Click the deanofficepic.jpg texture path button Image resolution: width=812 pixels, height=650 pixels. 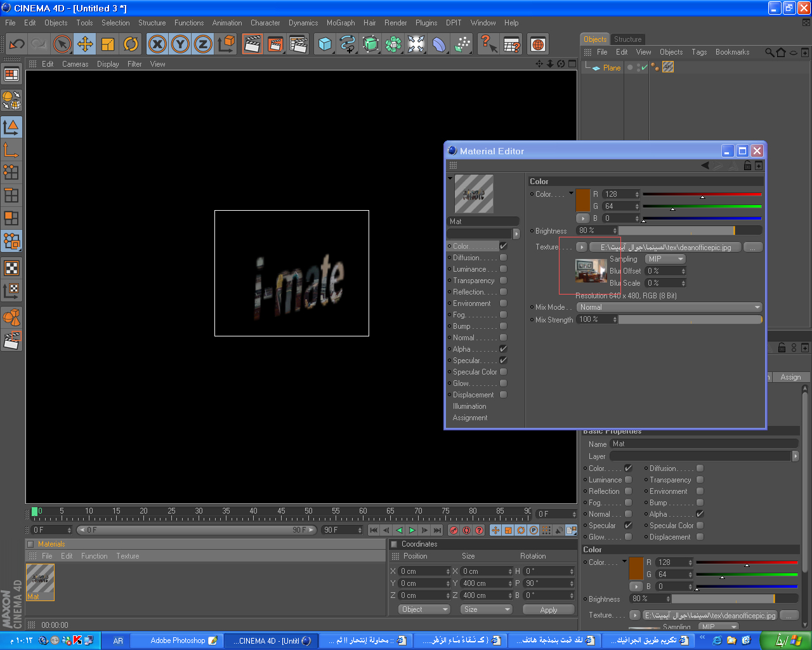pos(665,247)
